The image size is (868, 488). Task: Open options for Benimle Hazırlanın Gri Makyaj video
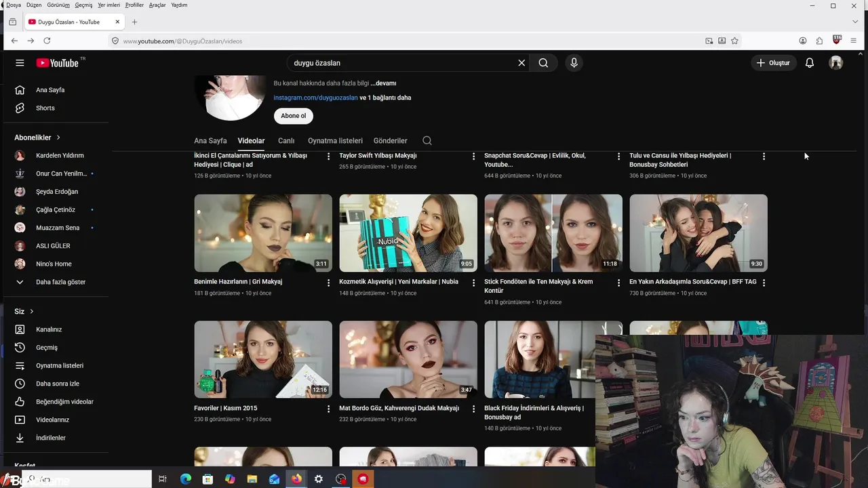[x=328, y=283]
